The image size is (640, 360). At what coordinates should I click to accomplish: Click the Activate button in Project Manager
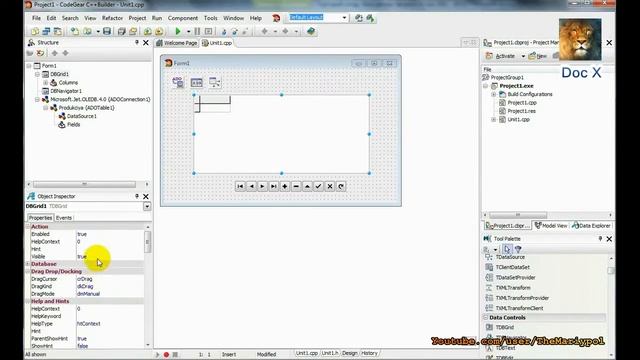point(500,56)
